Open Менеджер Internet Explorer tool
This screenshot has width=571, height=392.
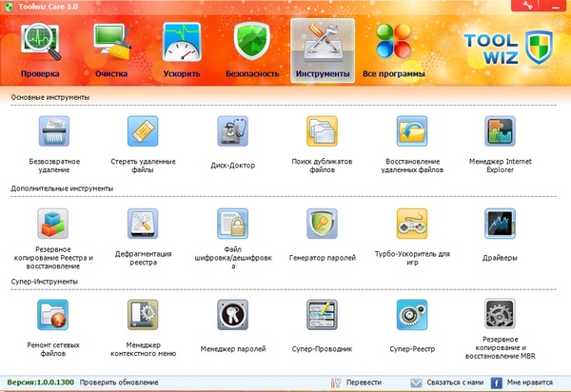click(500, 132)
